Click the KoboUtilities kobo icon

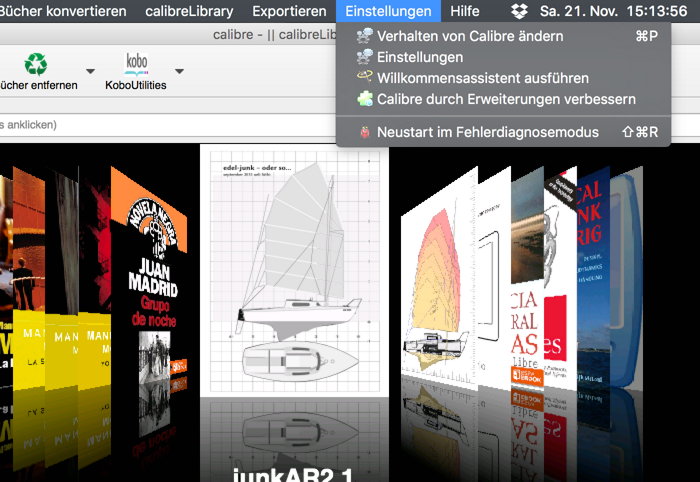click(136, 65)
